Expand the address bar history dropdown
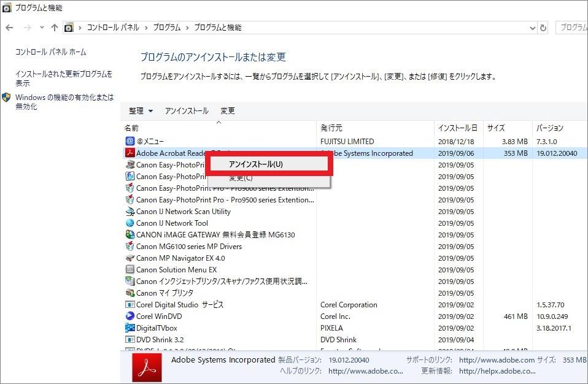Image resolution: width=588 pixels, height=384 pixels. pos(533,28)
